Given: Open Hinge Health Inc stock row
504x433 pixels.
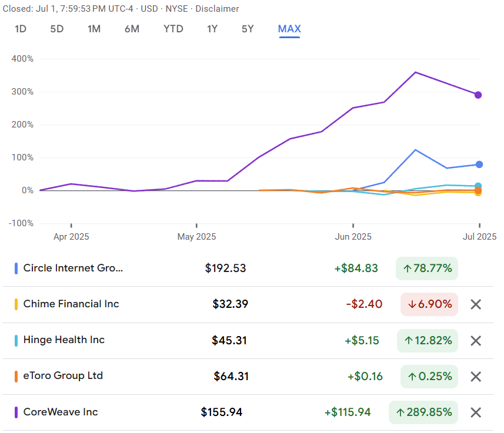Looking at the screenshot, I should click(248, 341).
